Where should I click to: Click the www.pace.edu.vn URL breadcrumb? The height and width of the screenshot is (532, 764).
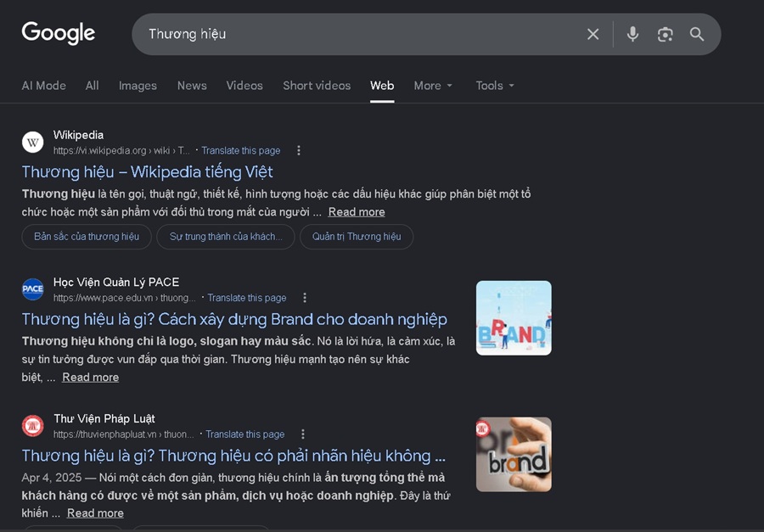125,298
